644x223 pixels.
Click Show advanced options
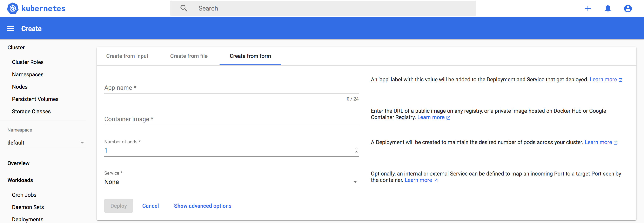click(x=202, y=206)
